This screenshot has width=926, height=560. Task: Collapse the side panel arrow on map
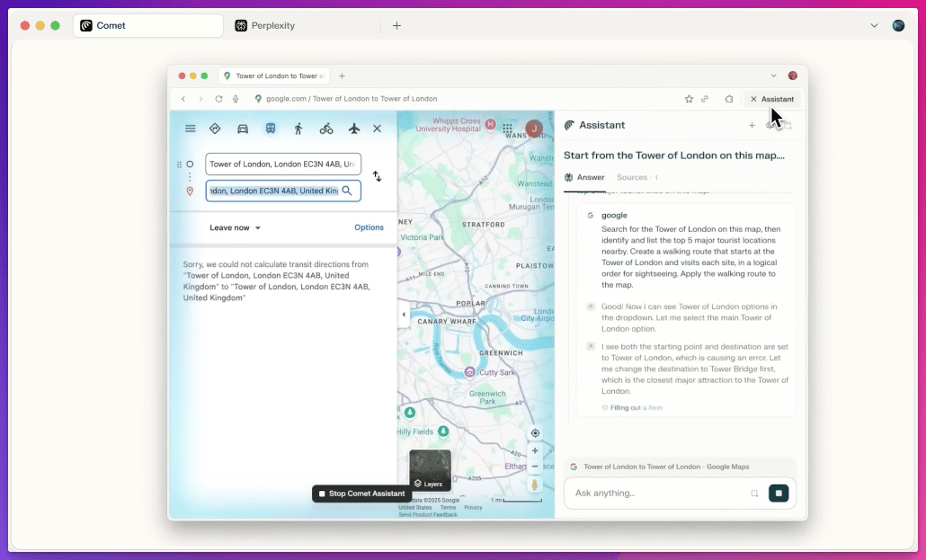pos(404,315)
